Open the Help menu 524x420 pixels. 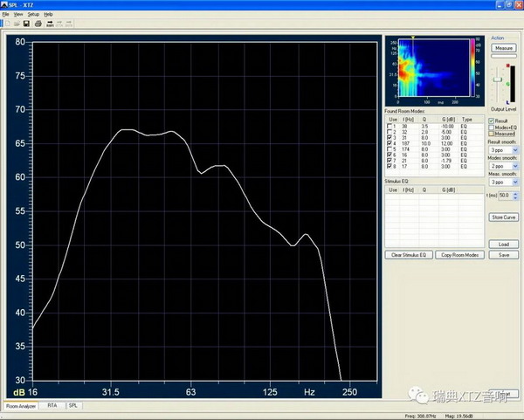pyautogui.click(x=48, y=14)
